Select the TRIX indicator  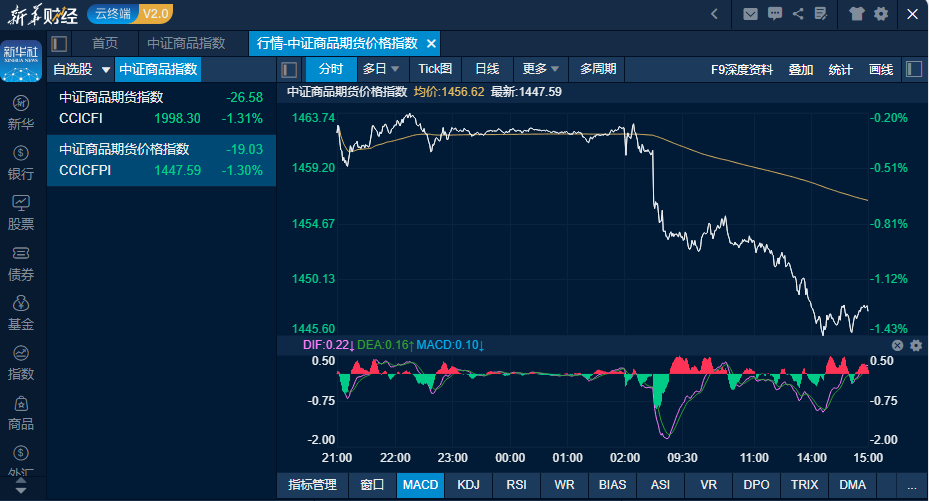[x=804, y=485]
